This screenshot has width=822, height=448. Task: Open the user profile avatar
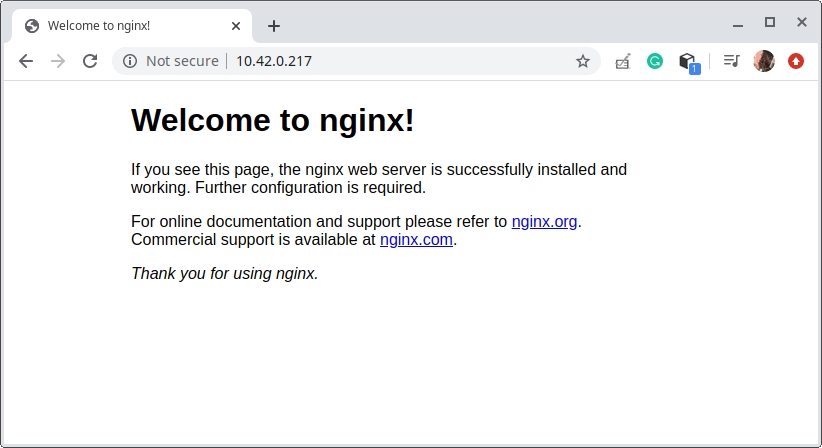[764, 61]
